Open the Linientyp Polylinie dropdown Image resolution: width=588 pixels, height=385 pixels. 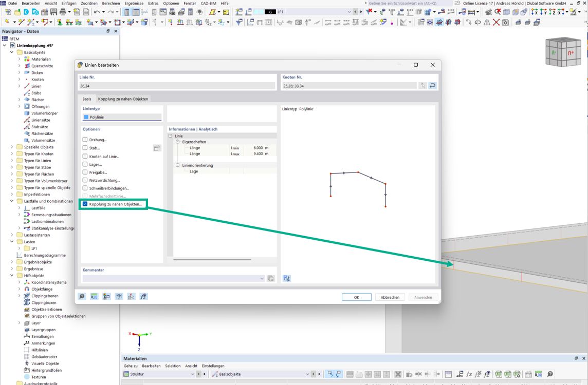(122, 117)
